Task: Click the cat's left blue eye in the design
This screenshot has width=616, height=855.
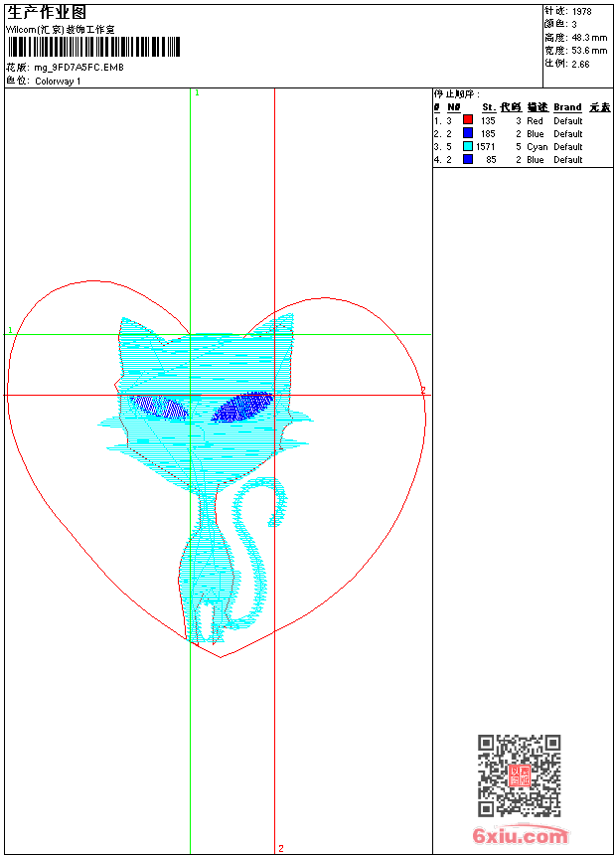Action: pos(159,407)
